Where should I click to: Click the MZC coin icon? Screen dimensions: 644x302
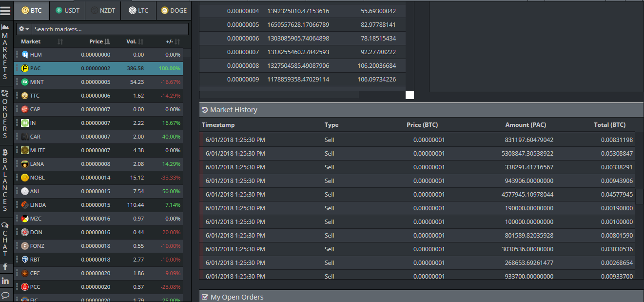click(x=25, y=219)
